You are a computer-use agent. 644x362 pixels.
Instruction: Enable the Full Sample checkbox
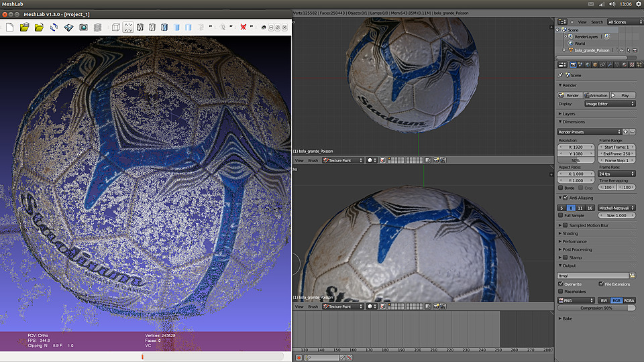561,215
